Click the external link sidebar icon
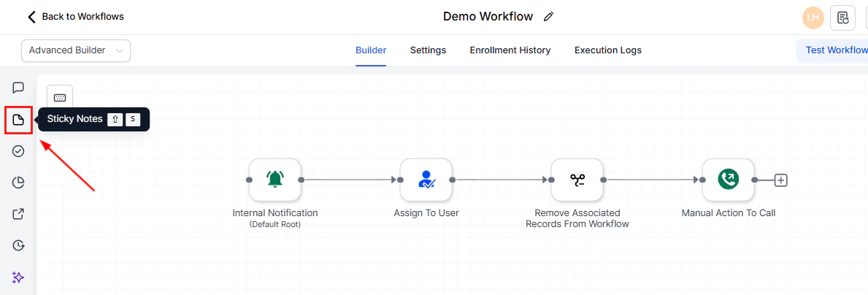 [18, 214]
